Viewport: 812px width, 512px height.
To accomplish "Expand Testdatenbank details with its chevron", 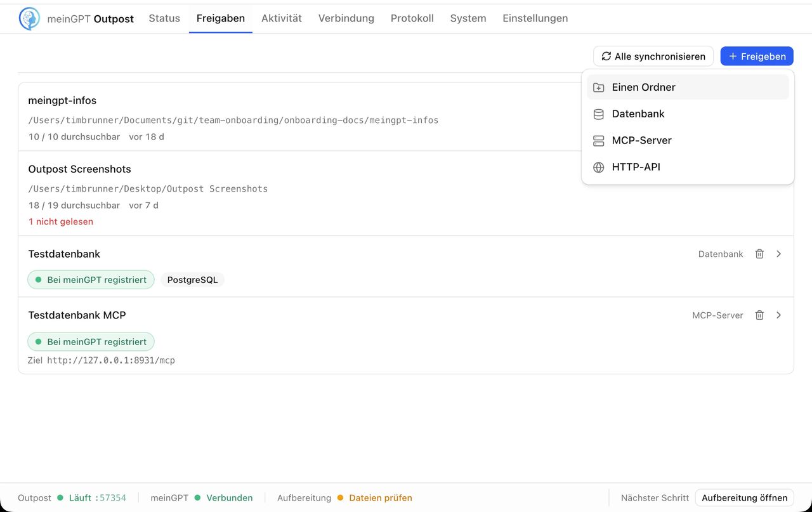I will (779, 254).
